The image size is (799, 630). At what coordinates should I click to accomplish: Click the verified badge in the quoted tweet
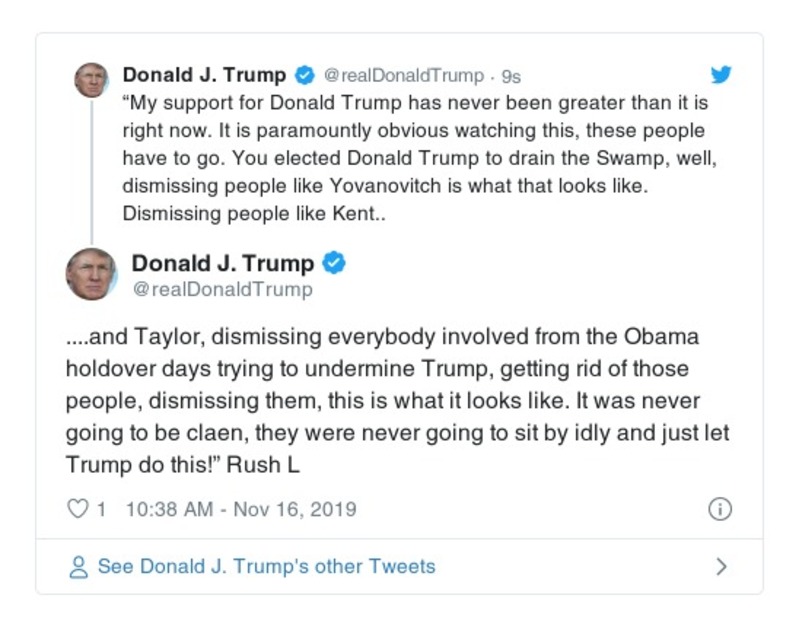(x=304, y=75)
